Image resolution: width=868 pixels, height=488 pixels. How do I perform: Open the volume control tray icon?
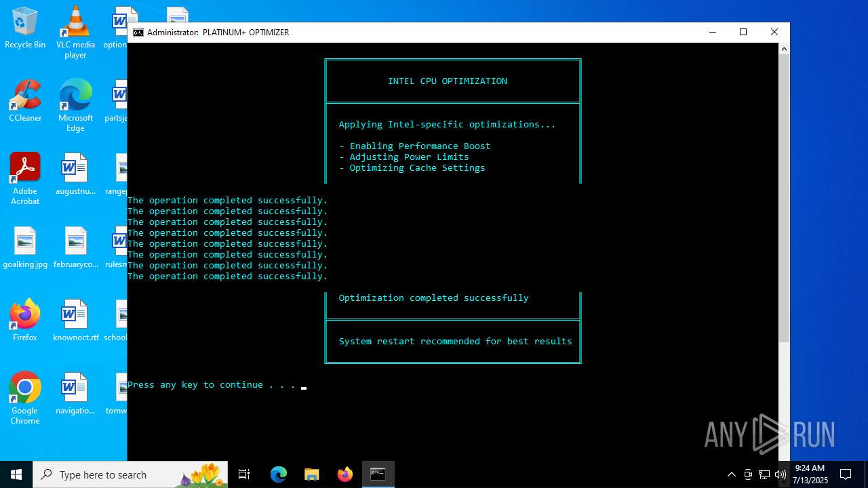tap(781, 474)
